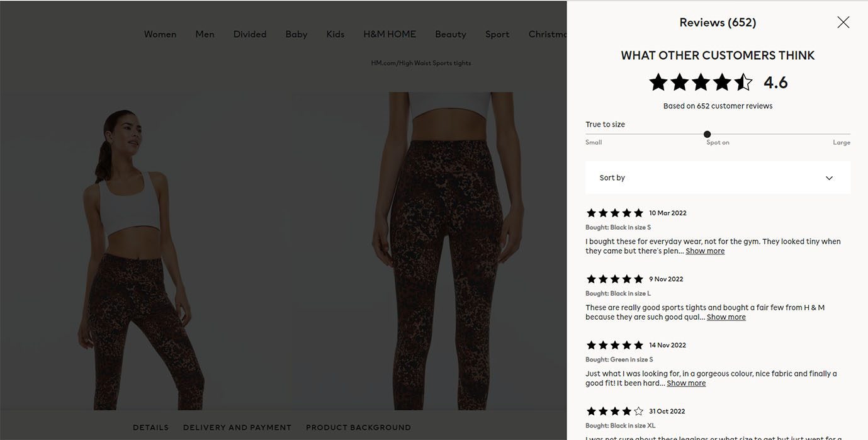Image resolution: width=868 pixels, height=440 pixels.
Task: Close the Reviews panel with the X icon
Action: pos(843,23)
